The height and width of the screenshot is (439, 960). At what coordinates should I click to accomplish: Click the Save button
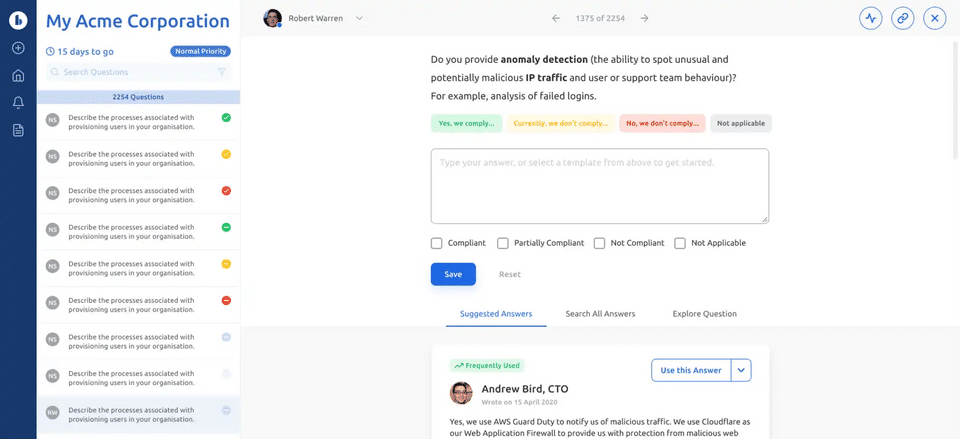pos(453,274)
